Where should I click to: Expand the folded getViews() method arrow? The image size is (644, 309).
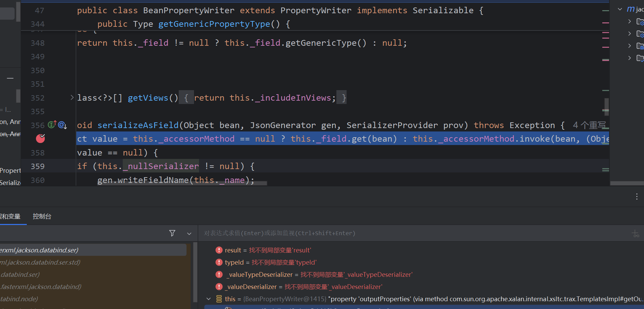pyautogui.click(x=72, y=98)
